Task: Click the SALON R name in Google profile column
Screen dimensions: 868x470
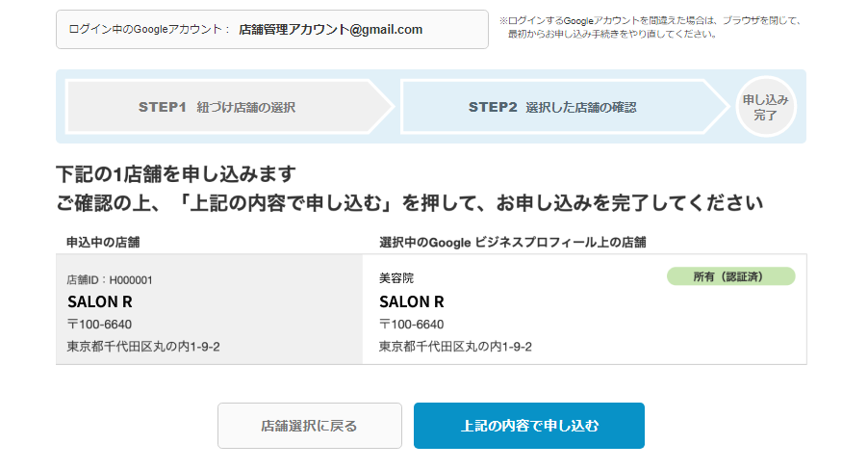Action: 412,300
